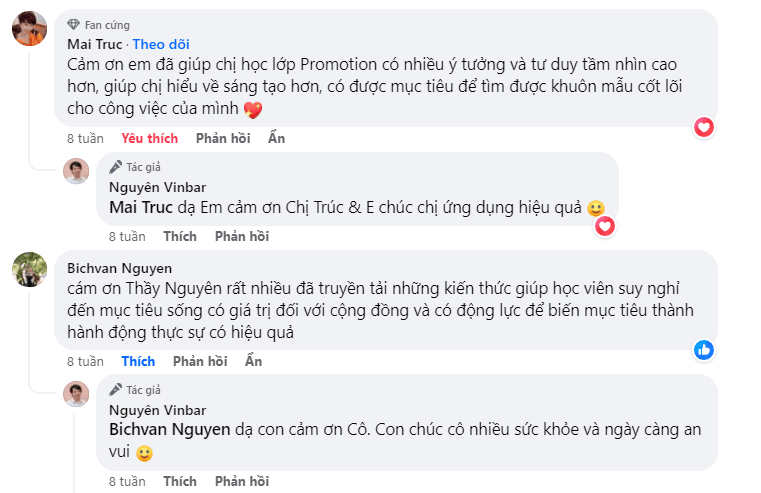Click blue like reaction icon on Bichvan's comment

click(704, 350)
